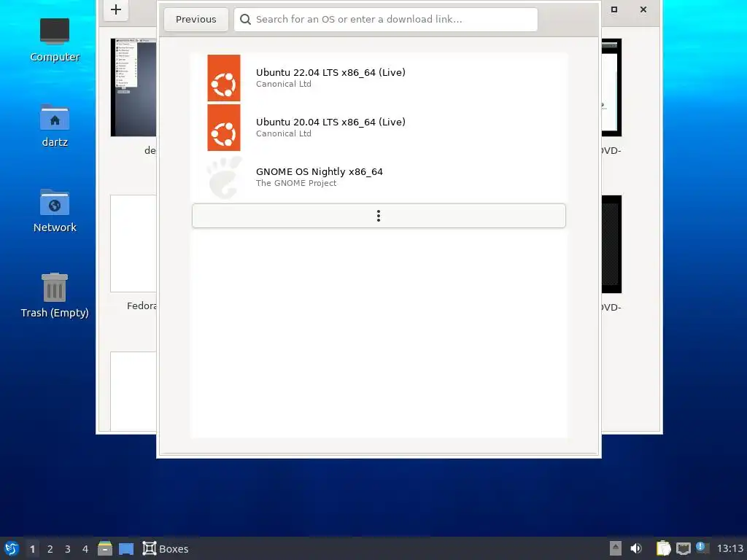
Task: Select the GNOME foot logo icon
Action: 224,177
